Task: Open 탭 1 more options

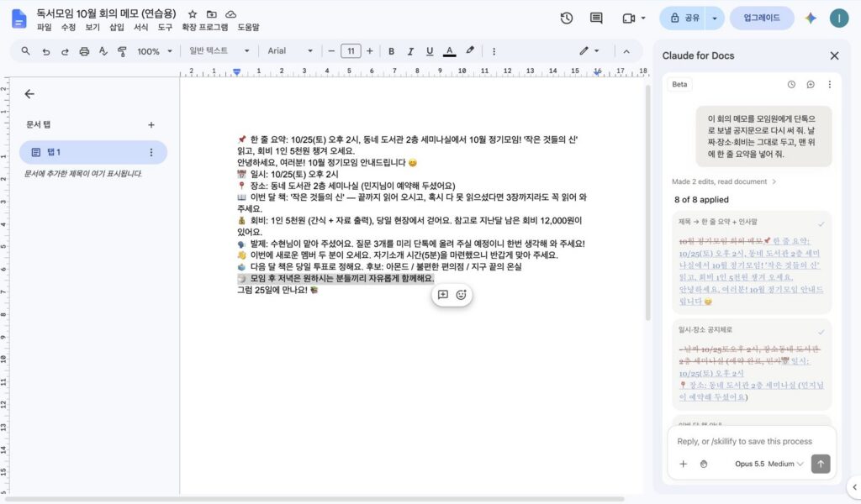Action: [151, 153]
